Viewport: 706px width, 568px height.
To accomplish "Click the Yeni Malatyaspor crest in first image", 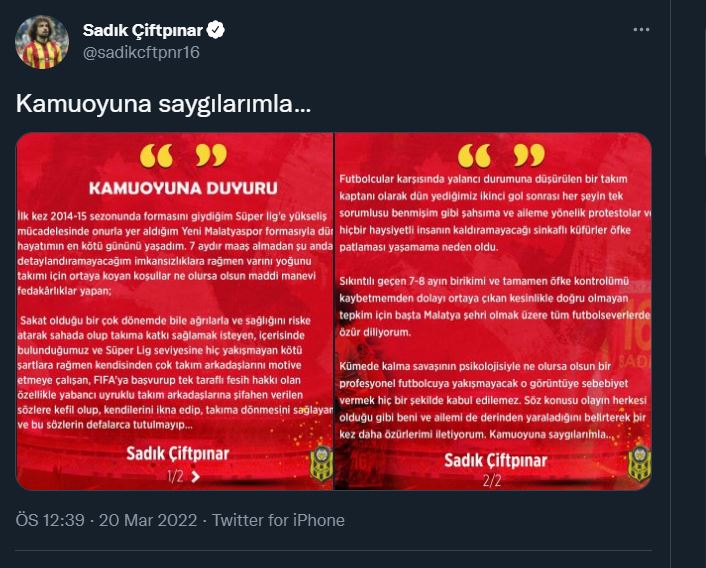I will click(x=321, y=463).
